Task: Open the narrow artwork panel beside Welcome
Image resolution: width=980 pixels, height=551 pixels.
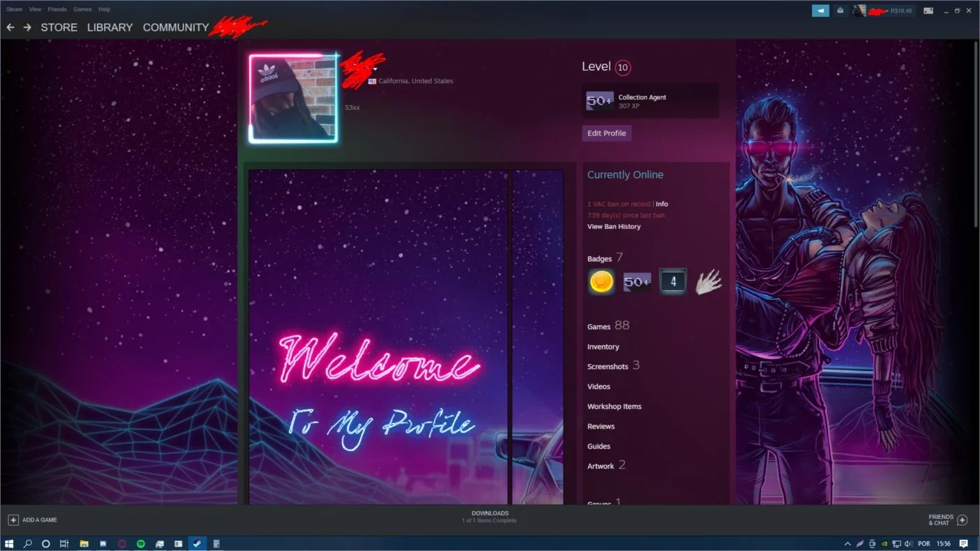Action: (x=538, y=337)
